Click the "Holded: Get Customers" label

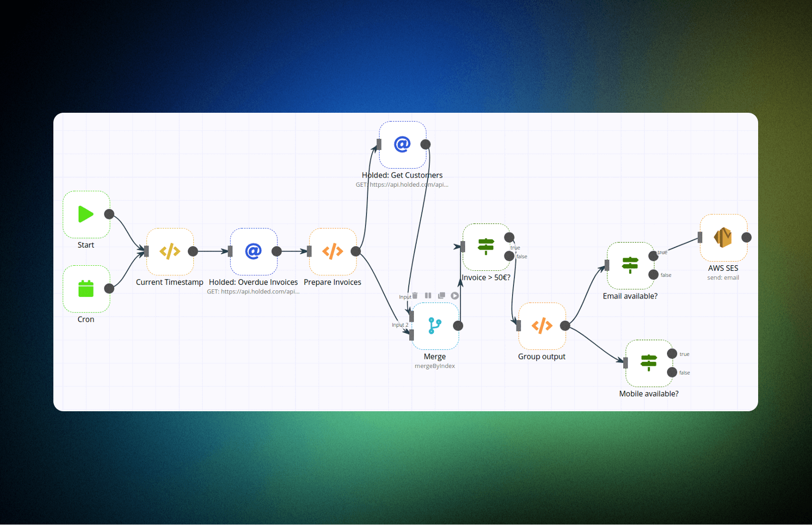click(x=402, y=175)
